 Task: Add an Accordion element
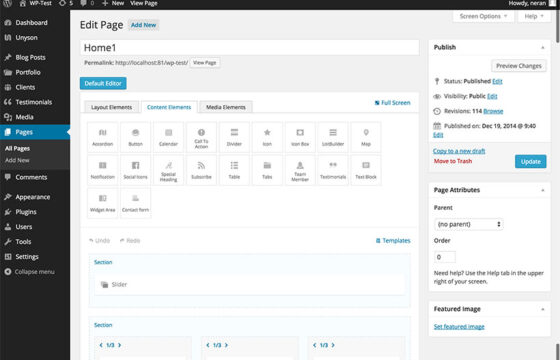(x=102, y=138)
